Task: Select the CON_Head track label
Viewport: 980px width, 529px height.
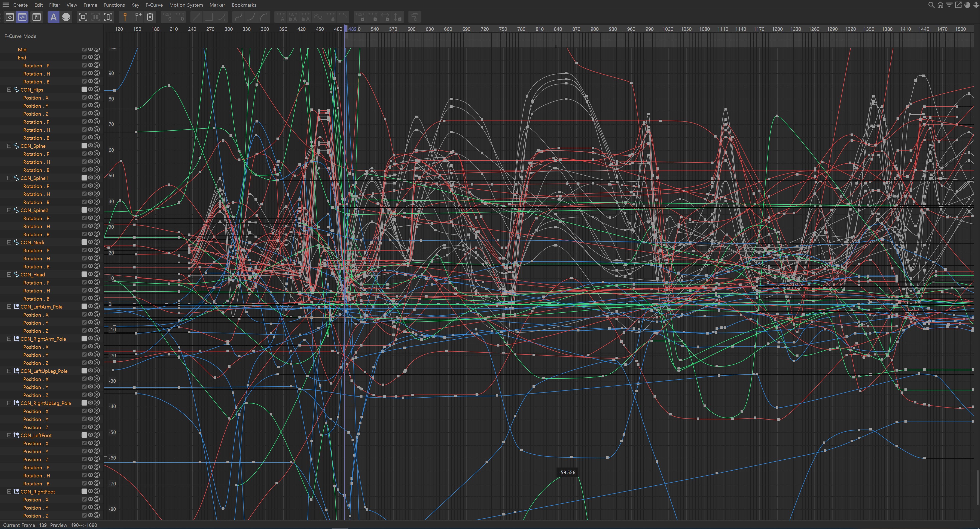Action: [x=32, y=275]
